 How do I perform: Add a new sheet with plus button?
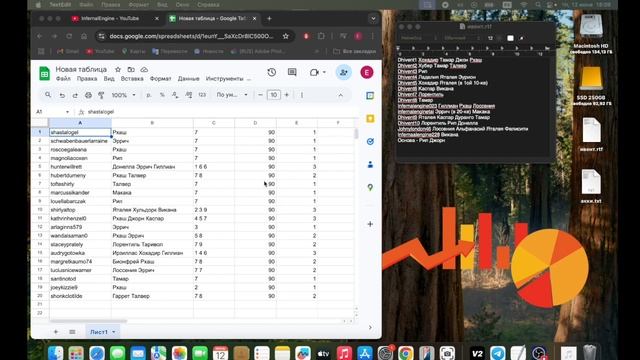(x=56, y=332)
